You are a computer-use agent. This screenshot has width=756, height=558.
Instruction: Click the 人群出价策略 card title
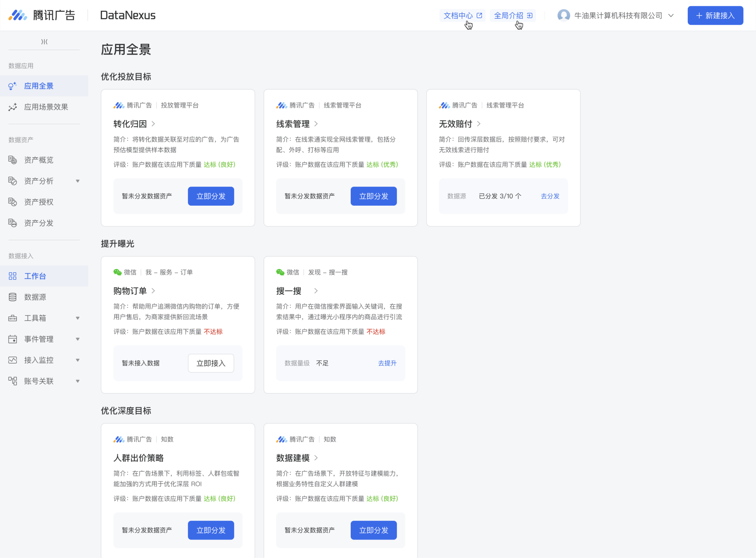tap(138, 458)
